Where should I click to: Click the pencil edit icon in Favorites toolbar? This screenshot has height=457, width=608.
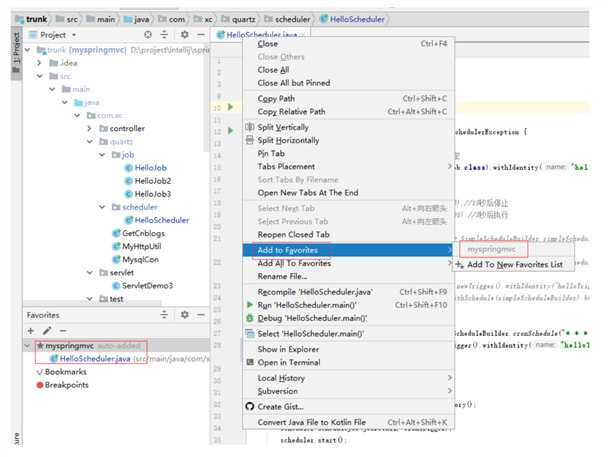[x=47, y=331]
